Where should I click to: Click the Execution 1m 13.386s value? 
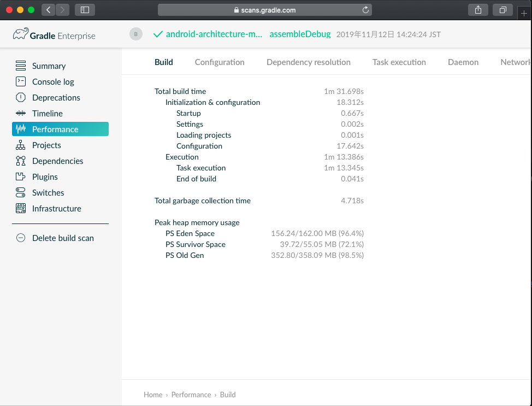344,157
